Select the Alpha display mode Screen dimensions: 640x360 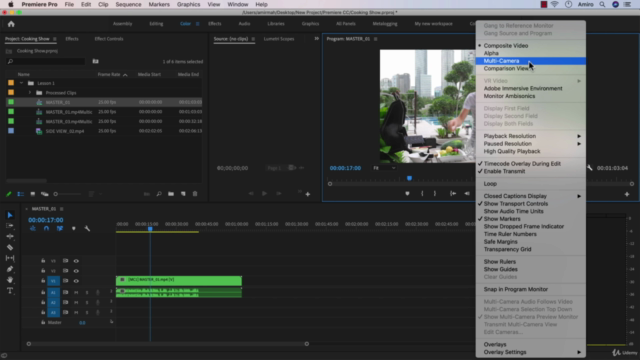click(x=531, y=53)
